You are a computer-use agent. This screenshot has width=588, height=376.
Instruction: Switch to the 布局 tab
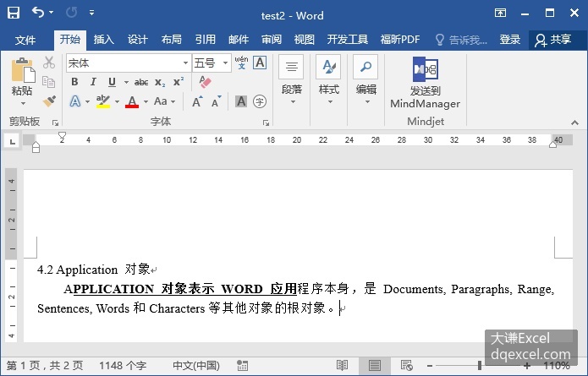(171, 40)
